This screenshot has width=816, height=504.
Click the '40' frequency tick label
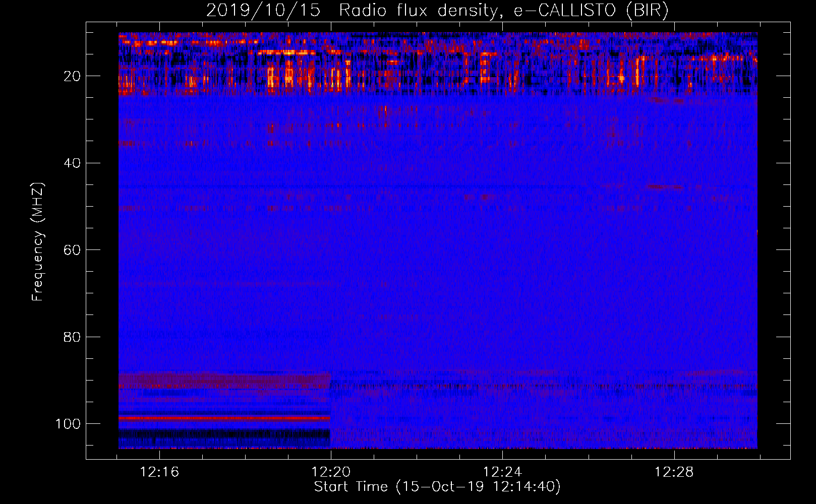(x=73, y=163)
